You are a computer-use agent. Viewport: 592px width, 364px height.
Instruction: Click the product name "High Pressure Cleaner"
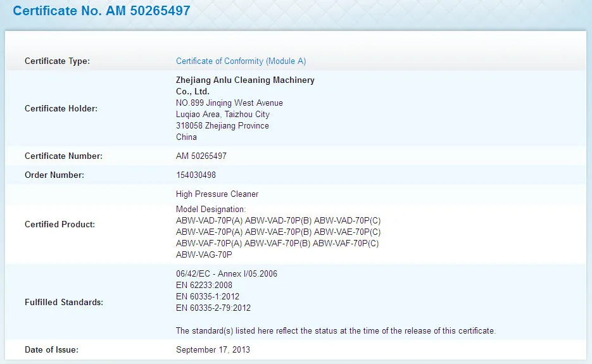coord(217,194)
